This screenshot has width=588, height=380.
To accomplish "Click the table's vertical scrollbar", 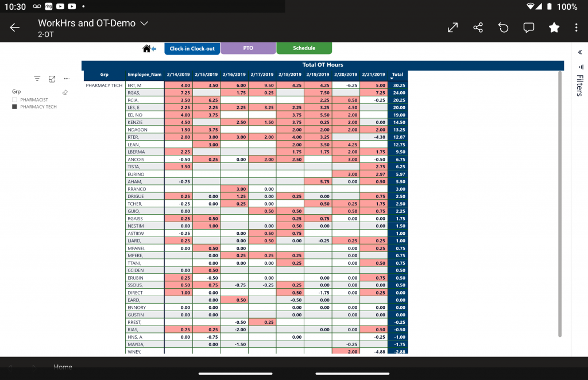I will coord(560,201).
